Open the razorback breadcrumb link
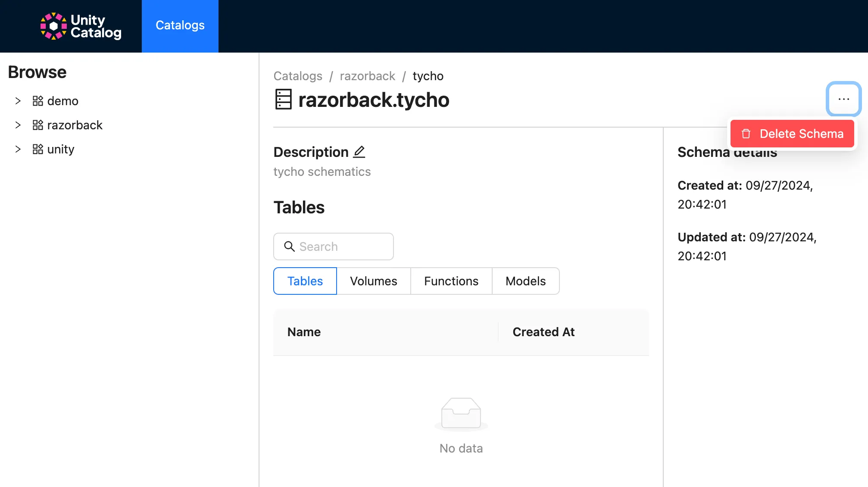The image size is (868, 487). pos(367,76)
